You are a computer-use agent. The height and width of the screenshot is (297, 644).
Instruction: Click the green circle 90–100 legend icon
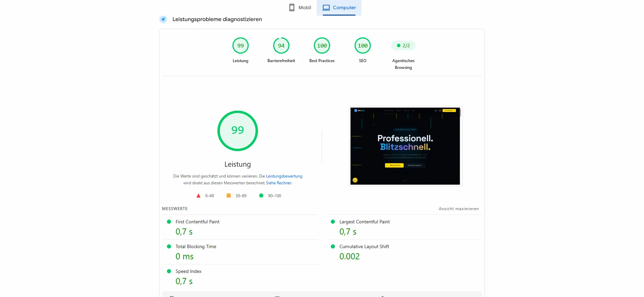(x=261, y=196)
